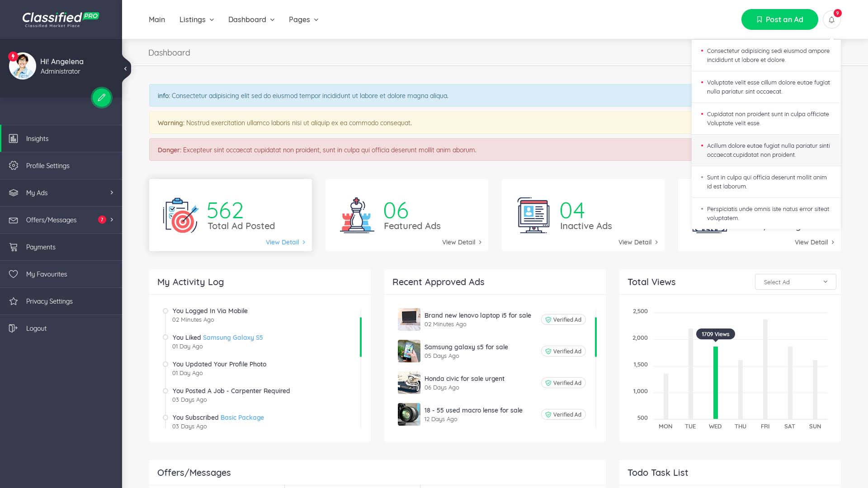Click the green WED bar in chart
The image size is (868, 488).
tap(715, 382)
